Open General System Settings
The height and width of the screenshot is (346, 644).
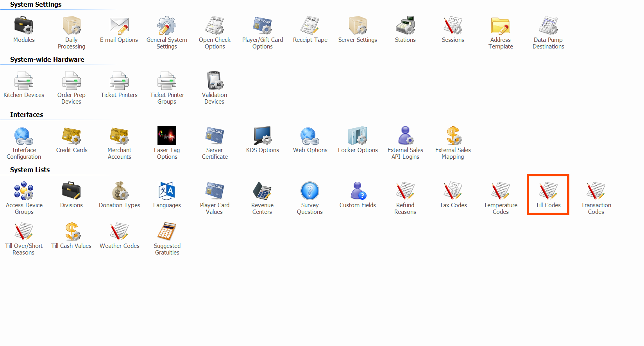pos(167,26)
